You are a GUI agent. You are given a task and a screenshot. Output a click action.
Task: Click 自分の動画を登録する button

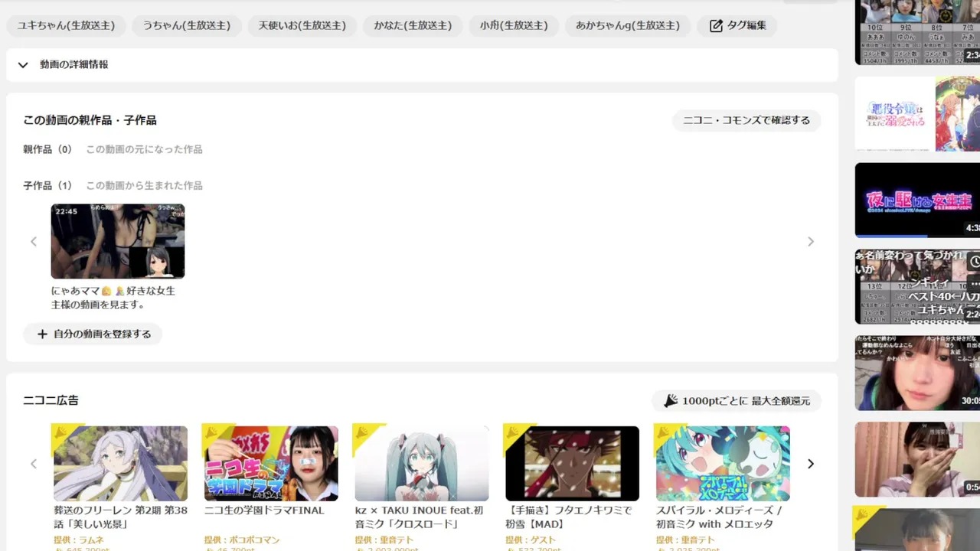[x=93, y=334]
